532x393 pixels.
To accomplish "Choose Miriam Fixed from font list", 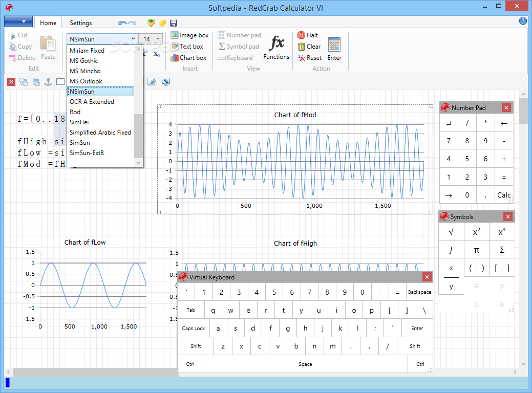I will pos(100,51).
